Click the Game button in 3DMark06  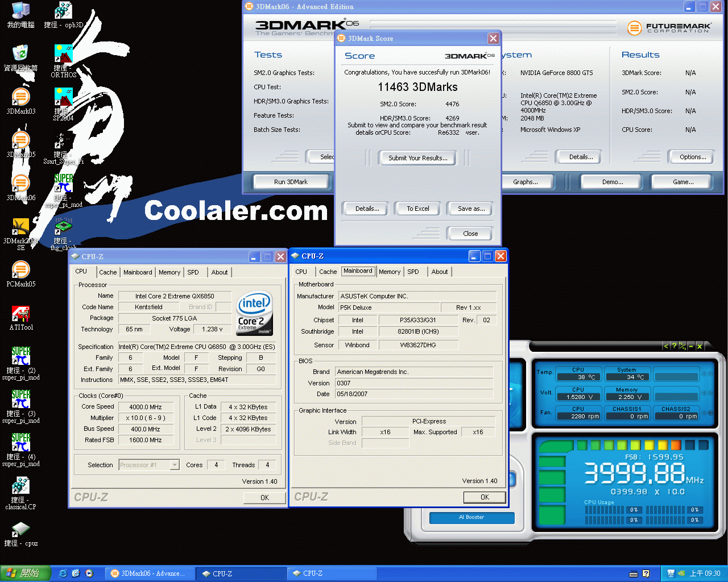[683, 182]
